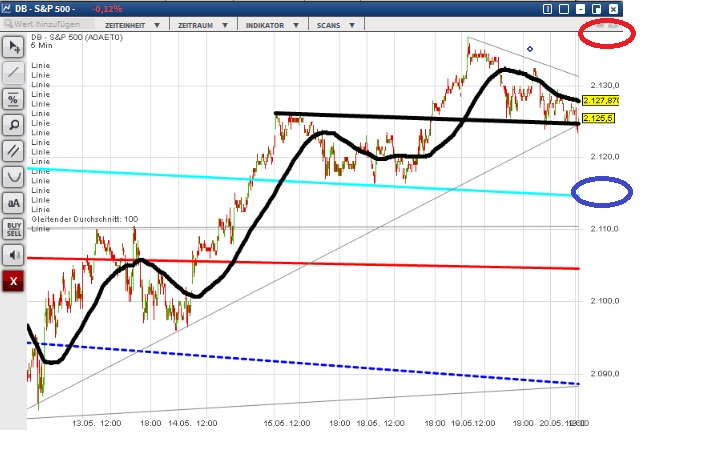Viewport: 705px width, 450px height.
Task: Expand the INDIKATOR menu
Action: tap(272, 25)
